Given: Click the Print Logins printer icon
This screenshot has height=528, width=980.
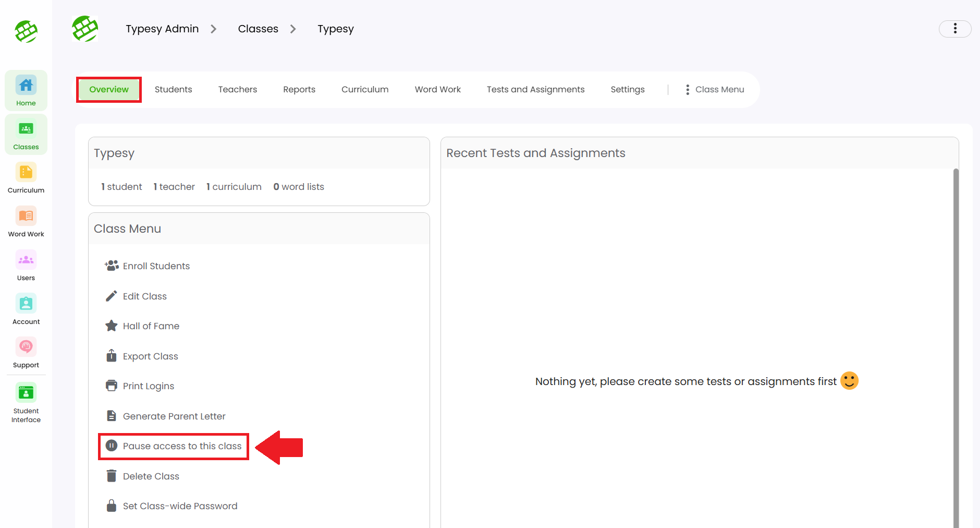Looking at the screenshot, I should click(x=112, y=386).
